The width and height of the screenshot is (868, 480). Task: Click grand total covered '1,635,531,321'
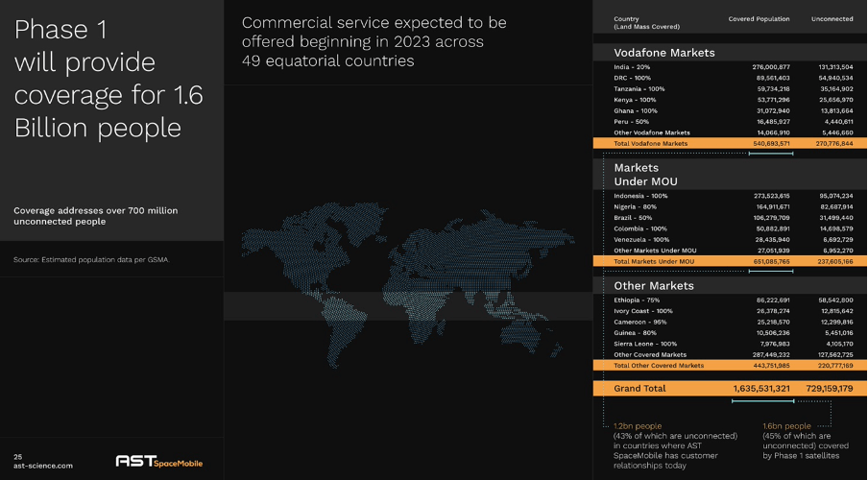point(761,388)
